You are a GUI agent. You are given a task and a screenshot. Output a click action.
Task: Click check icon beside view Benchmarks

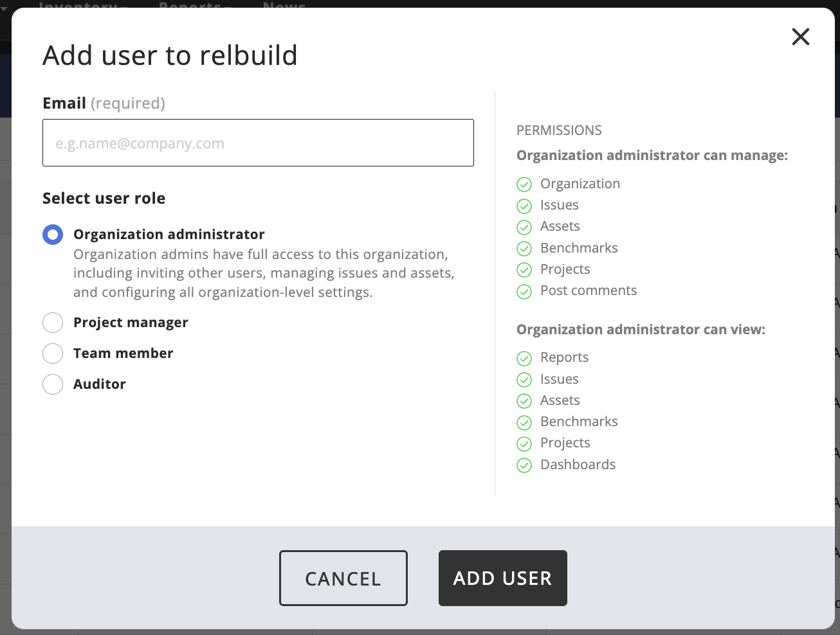(x=524, y=422)
